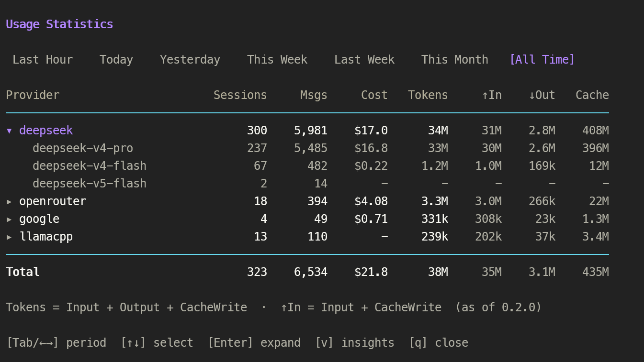This screenshot has width=644, height=362.
Task: Click deepseek-v4-pro cost $16.8
Action: (371, 148)
